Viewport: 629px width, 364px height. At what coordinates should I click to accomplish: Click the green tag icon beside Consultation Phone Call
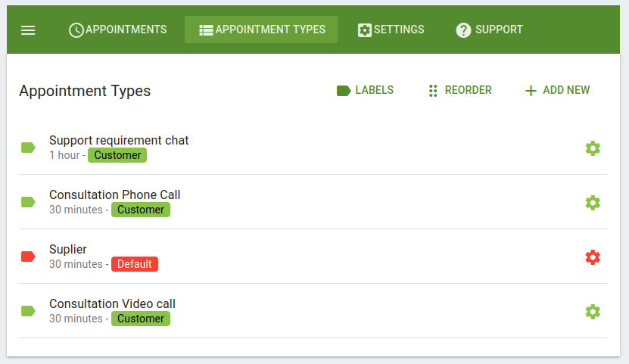pyautogui.click(x=28, y=202)
